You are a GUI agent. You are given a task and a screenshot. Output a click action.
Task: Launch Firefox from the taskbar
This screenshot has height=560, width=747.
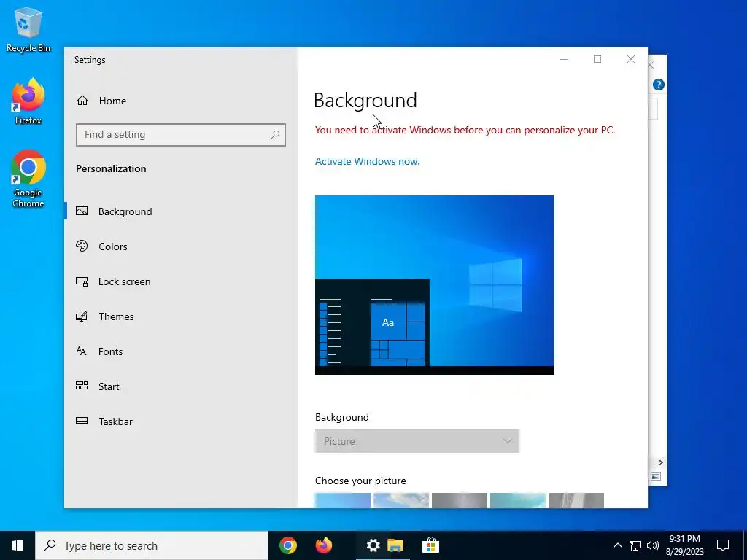coord(324,545)
